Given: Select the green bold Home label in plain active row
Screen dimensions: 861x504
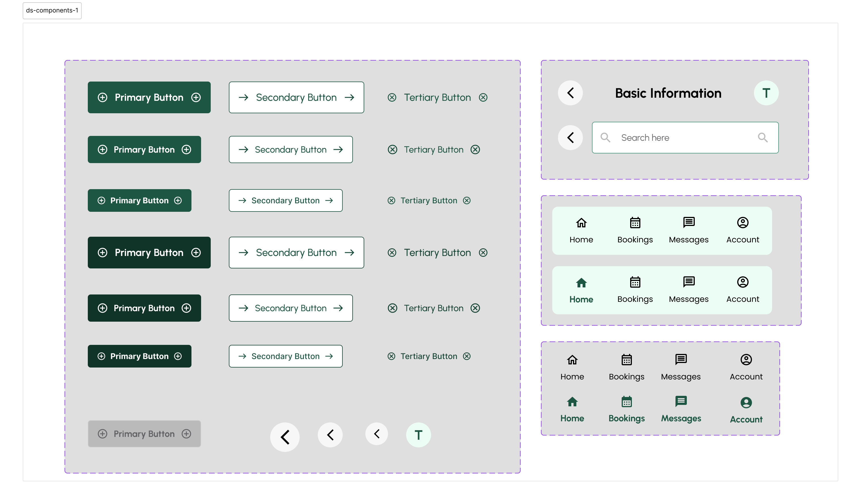Looking at the screenshot, I should (572, 419).
